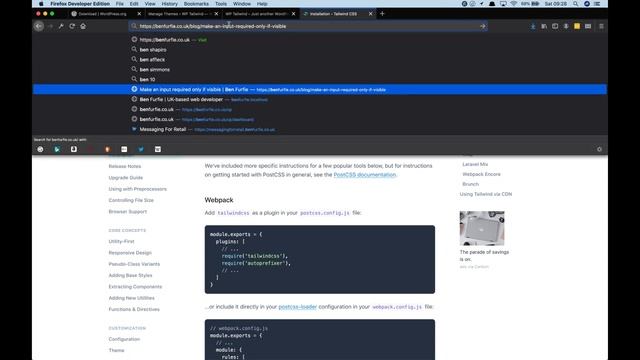Image resolution: width=640 pixels, height=360 pixels.
Task: Select the 'ben shapiro' search suggestion
Action: click(x=320, y=49)
